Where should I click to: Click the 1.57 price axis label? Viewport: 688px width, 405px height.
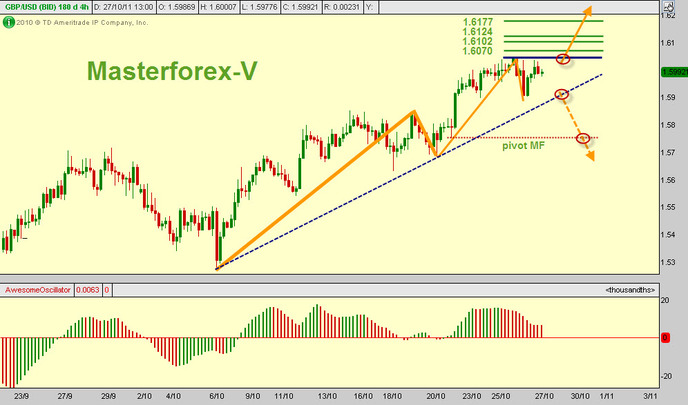coord(668,153)
